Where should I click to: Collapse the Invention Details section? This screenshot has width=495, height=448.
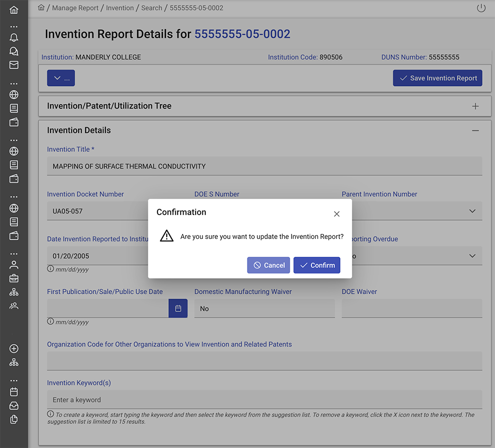click(475, 131)
